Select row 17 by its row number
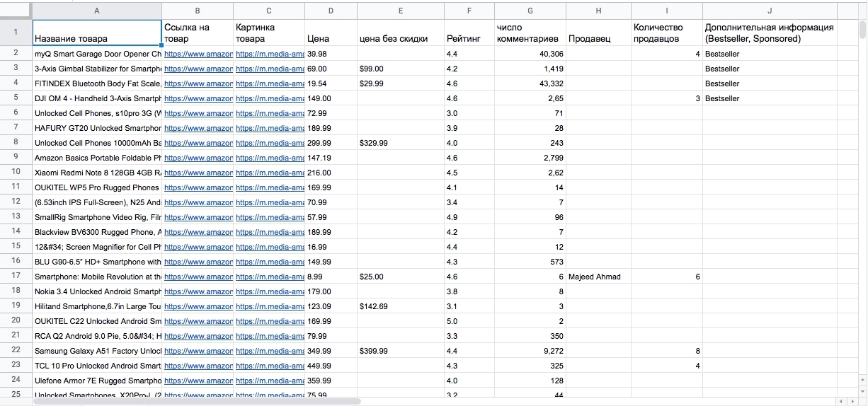 (16, 277)
